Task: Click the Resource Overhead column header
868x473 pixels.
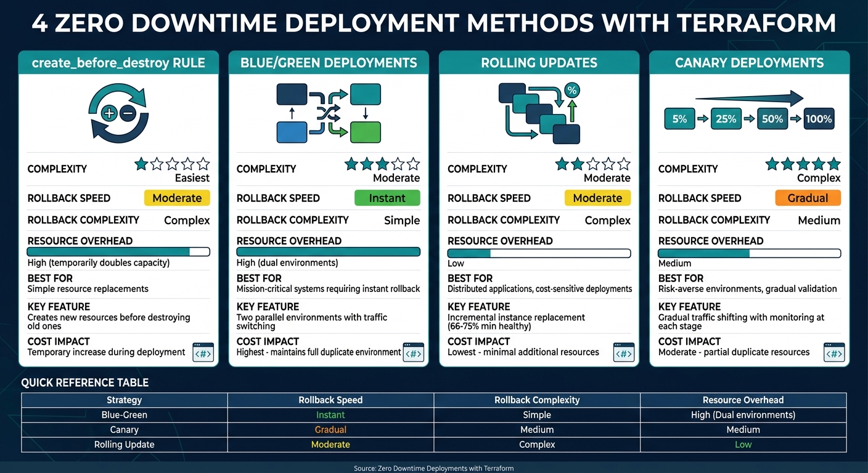Action: pos(743,400)
